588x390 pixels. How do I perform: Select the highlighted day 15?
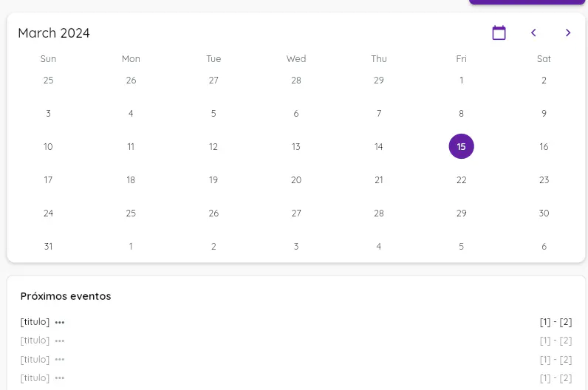(x=462, y=146)
